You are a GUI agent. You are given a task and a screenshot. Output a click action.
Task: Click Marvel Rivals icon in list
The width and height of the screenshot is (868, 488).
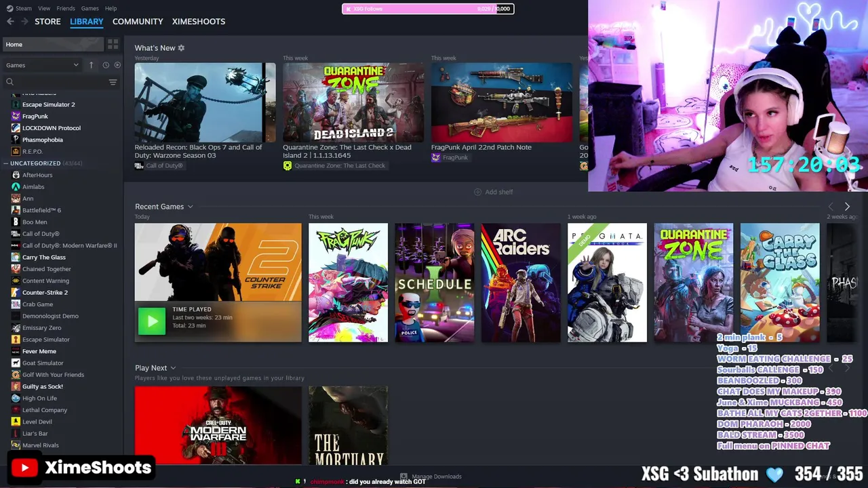click(16, 445)
